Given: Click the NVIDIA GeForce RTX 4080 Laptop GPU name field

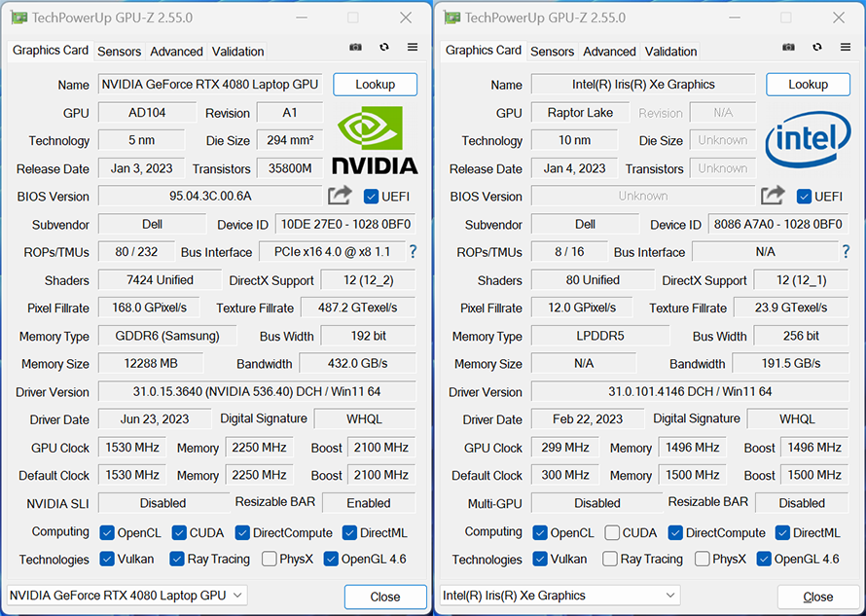Looking at the screenshot, I should tap(210, 85).
